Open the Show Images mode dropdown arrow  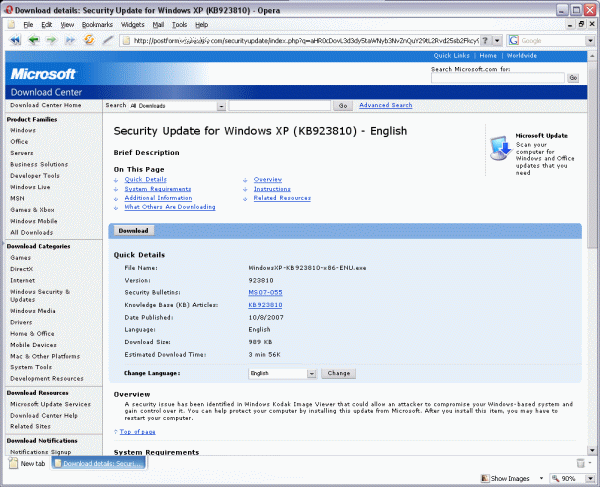pyautogui.click(x=541, y=478)
